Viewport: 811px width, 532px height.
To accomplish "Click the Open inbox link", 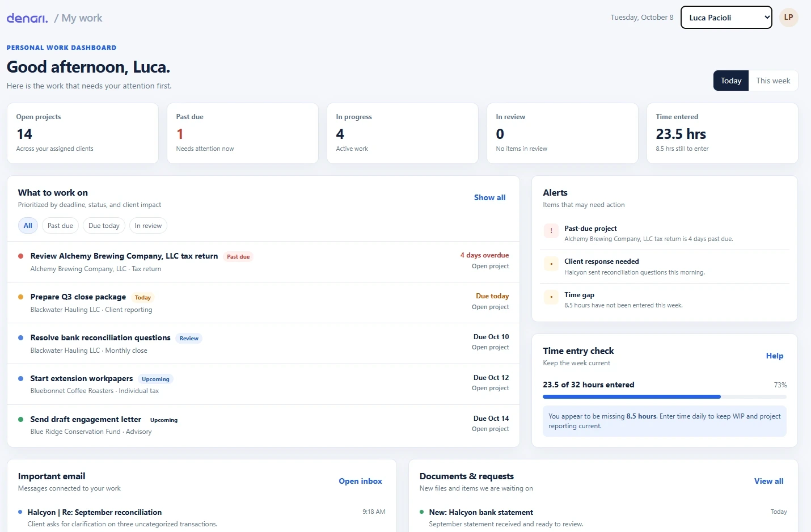I will [x=360, y=481].
